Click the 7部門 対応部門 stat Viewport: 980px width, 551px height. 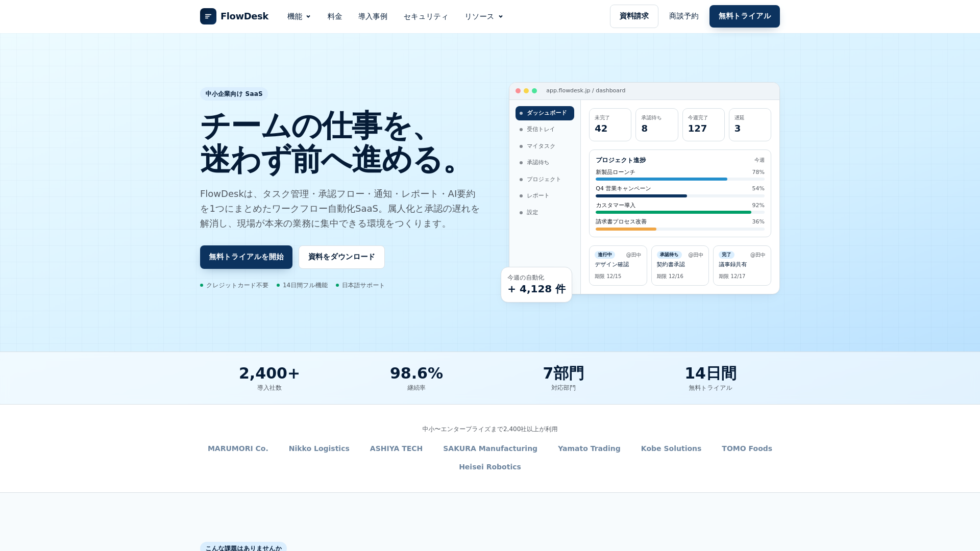click(563, 378)
